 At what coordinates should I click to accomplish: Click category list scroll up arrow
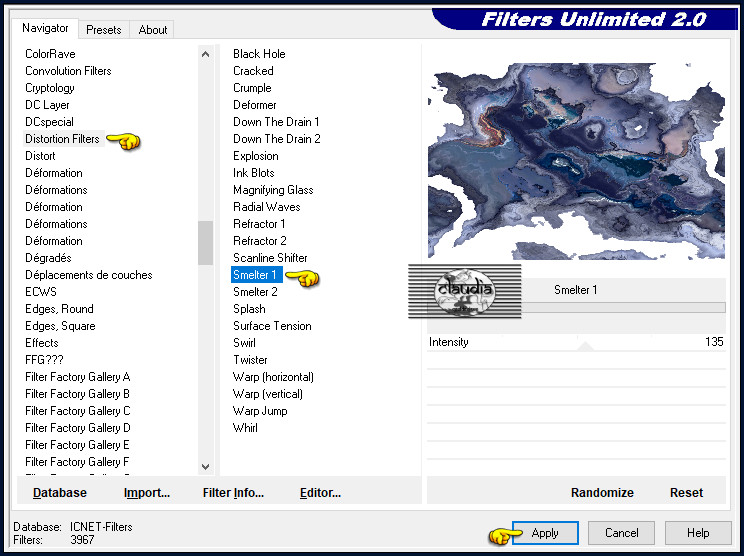[205, 54]
